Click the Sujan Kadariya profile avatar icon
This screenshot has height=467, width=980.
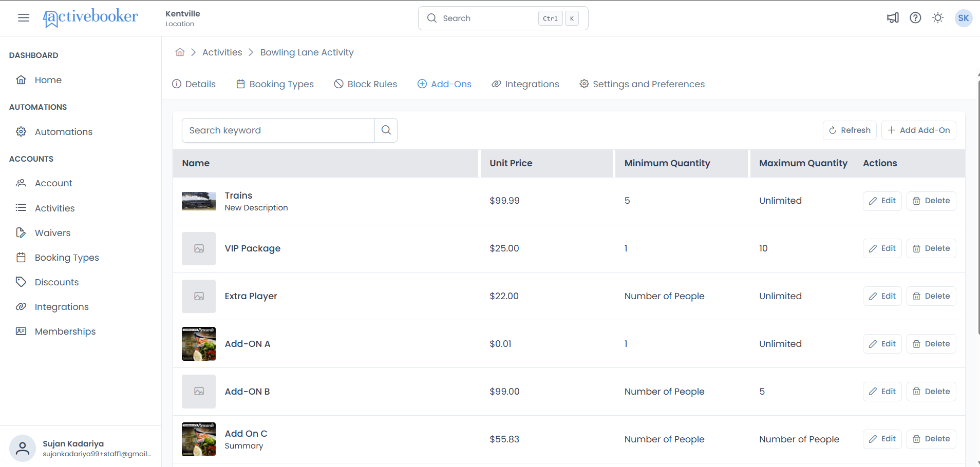point(23,449)
